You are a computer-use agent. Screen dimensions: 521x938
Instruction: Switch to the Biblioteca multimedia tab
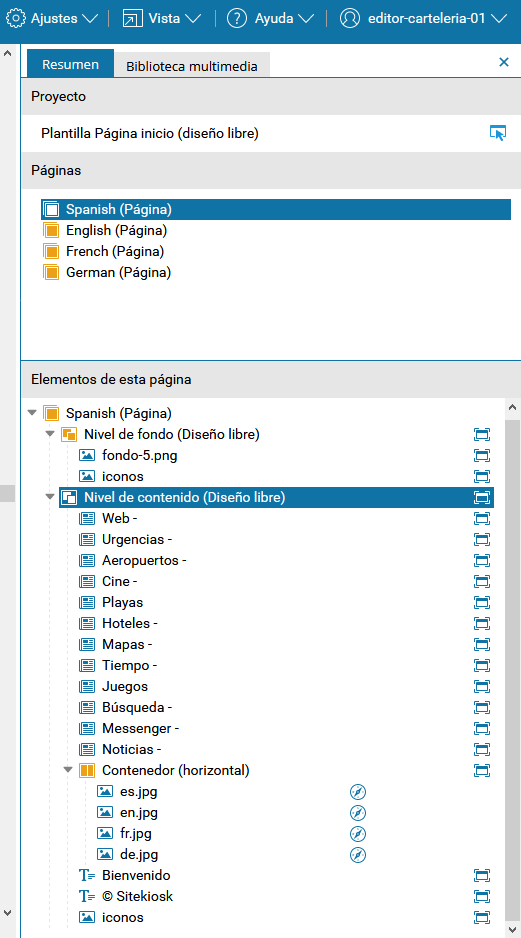192,66
